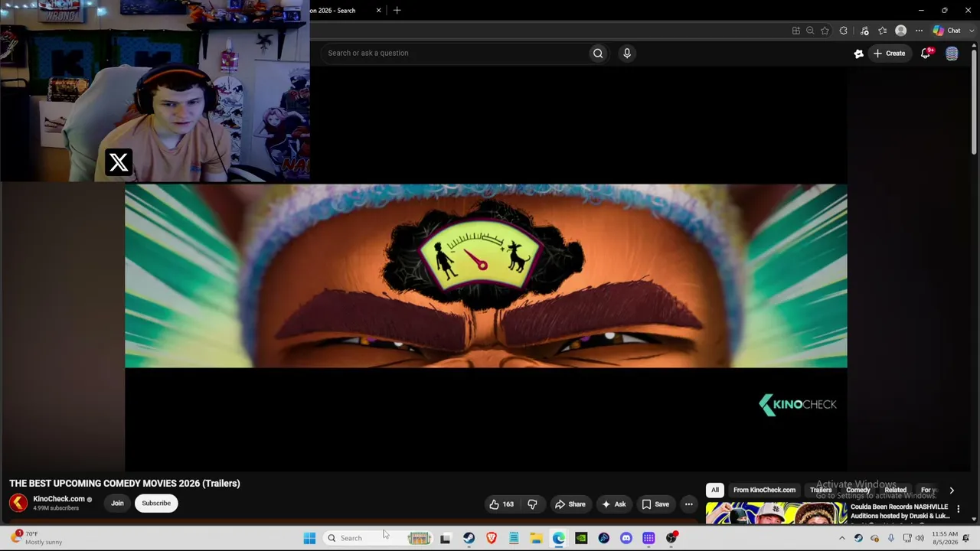Viewport: 980px width, 551px height.
Task: Zoom out using the address bar magnifier
Action: [x=810, y=31]
